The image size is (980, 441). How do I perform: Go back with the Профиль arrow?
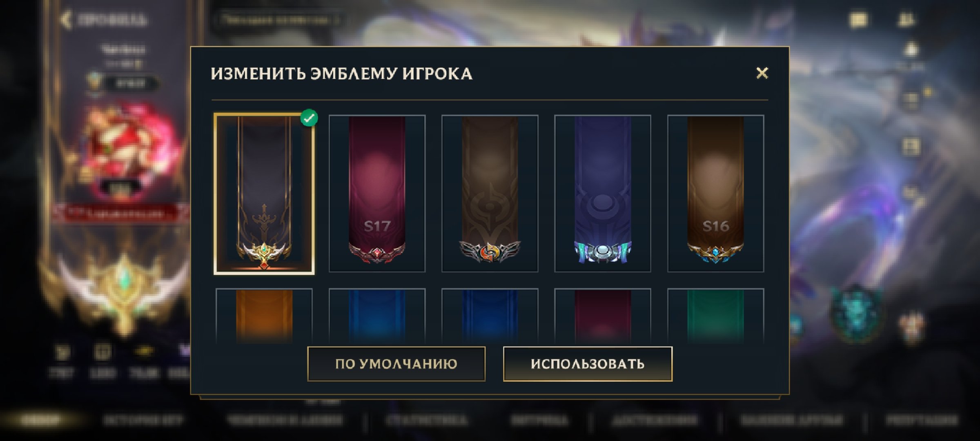[x=66, y=19]
